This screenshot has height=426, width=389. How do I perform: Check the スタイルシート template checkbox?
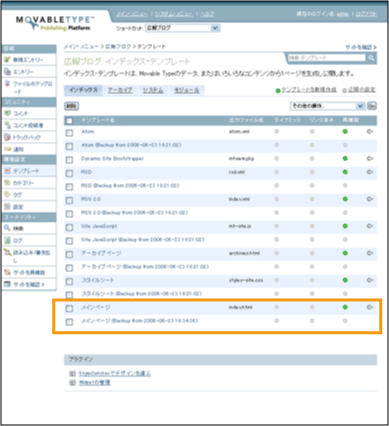69,282
